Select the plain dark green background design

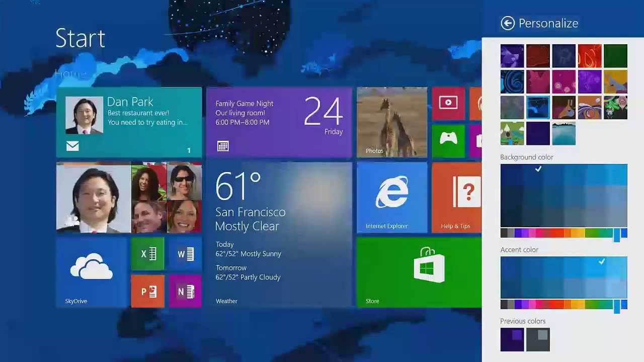click(615, 56)
